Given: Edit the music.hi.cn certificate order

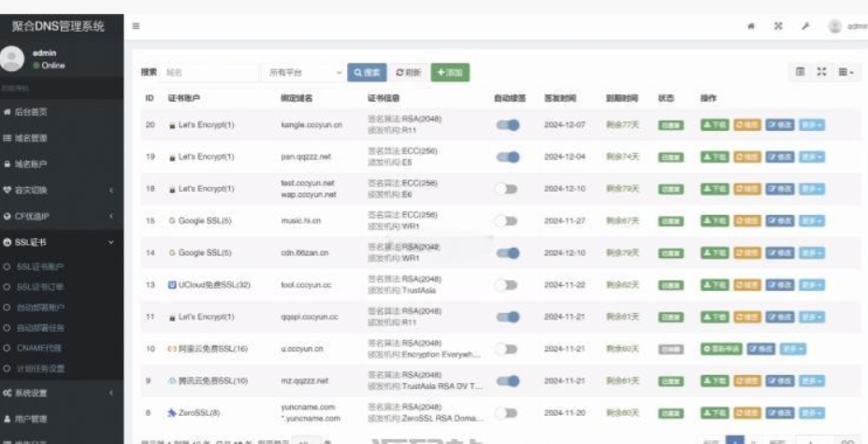Looking at the screenshot, I should pos(780,222).
